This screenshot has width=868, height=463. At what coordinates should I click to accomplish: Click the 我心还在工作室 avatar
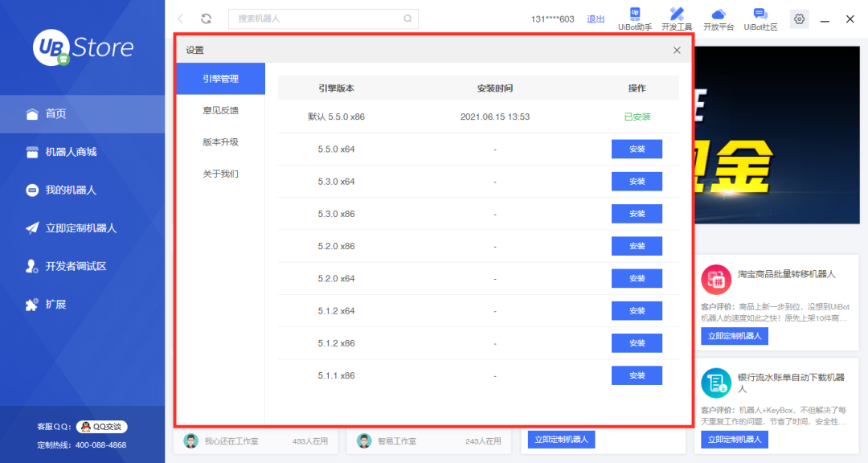[191, 440]
